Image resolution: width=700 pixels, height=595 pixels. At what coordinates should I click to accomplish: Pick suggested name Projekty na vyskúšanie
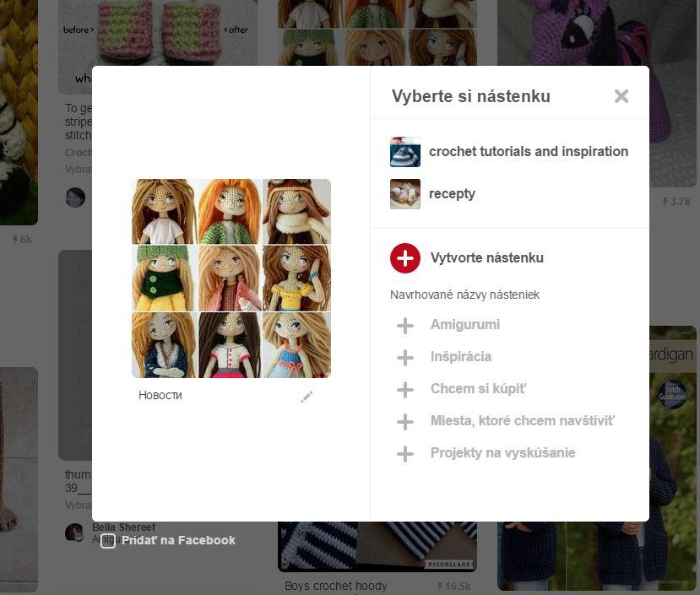tap(502, 453)
